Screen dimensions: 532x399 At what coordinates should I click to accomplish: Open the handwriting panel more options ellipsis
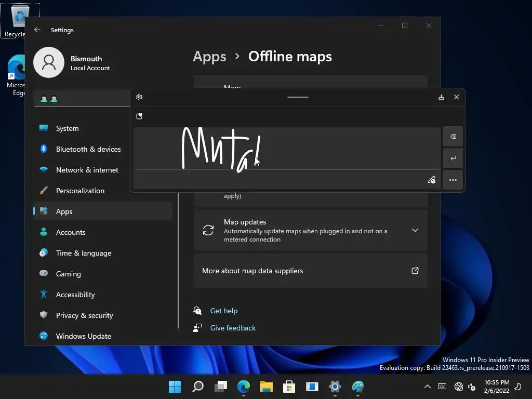(x=453, y=180)
